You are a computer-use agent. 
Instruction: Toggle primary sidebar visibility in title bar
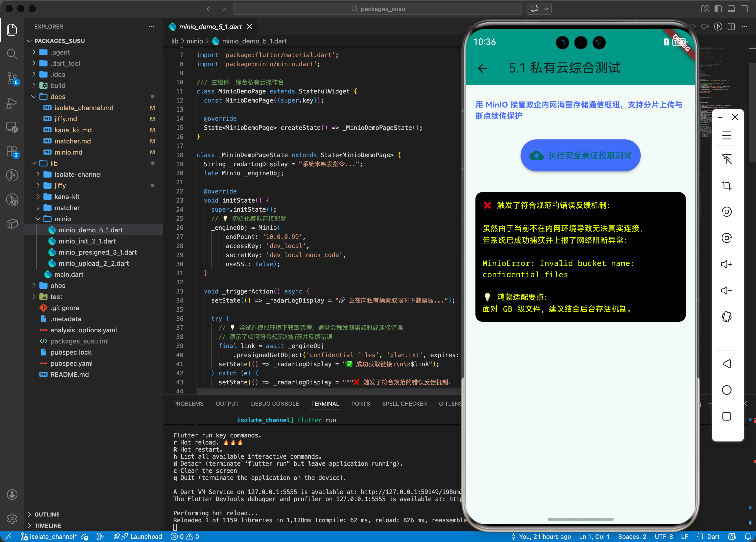(x=718, y=9)
